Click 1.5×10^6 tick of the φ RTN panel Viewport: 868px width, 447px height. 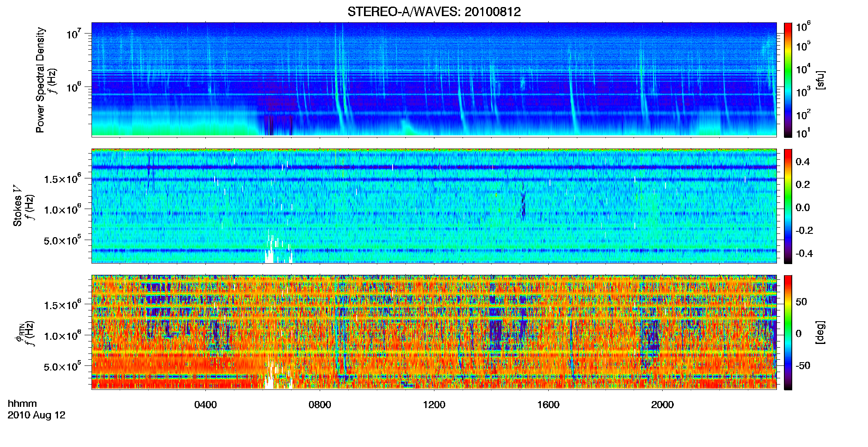click(x=62, y=305)
